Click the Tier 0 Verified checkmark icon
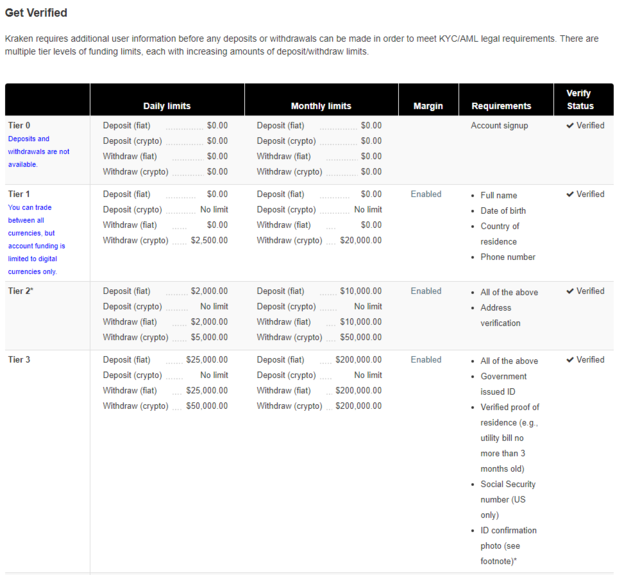 point(570,126)
